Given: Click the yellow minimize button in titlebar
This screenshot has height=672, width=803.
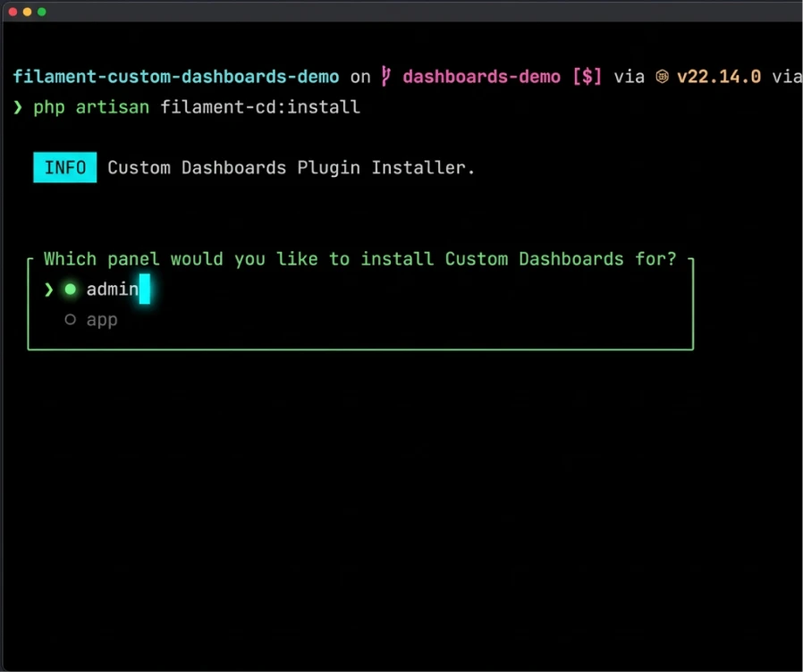Looking at the screenshot, I should click(x=27, y=13).
